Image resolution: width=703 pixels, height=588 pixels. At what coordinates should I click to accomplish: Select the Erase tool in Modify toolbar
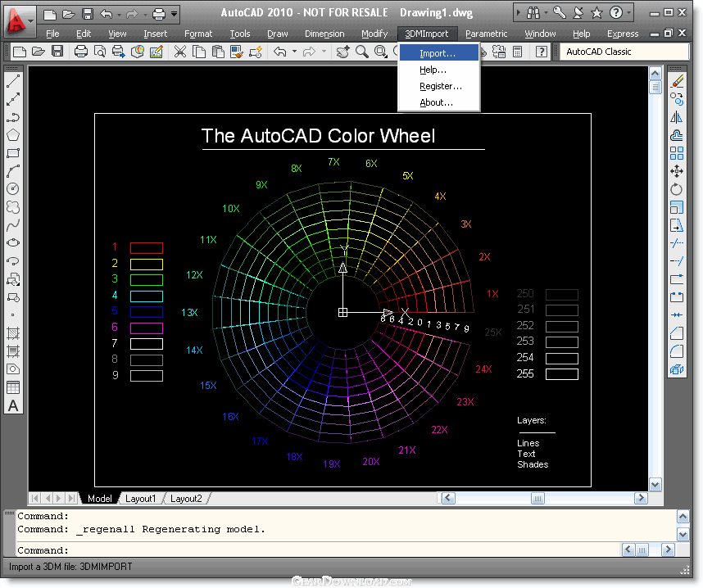click(x=677, y=82)
